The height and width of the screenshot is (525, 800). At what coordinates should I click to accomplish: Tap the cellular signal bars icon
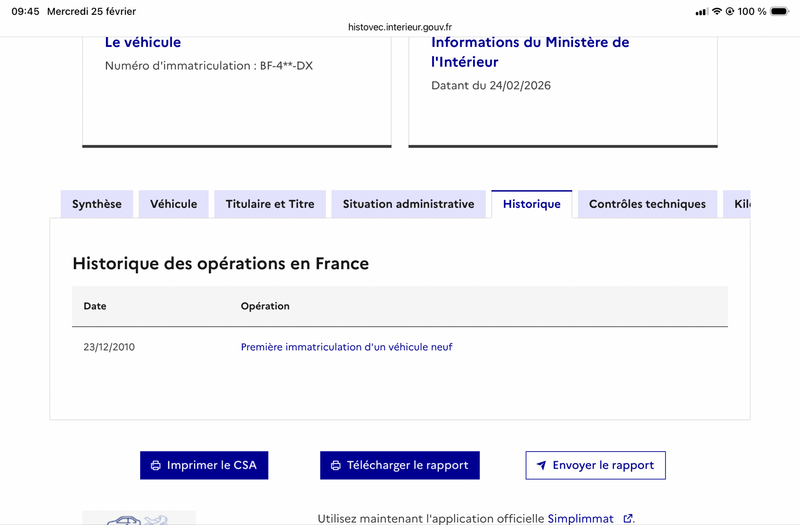tap(702, 12)
